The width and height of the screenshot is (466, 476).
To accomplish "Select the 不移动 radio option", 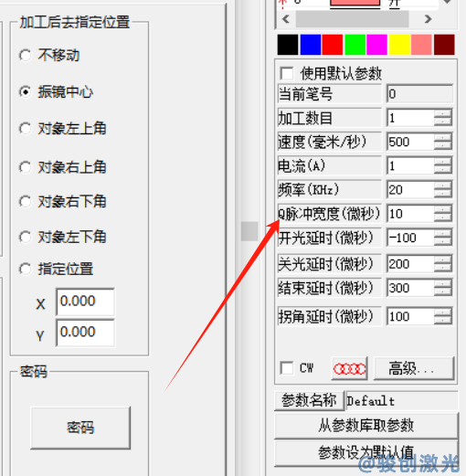I will [25, 56].
